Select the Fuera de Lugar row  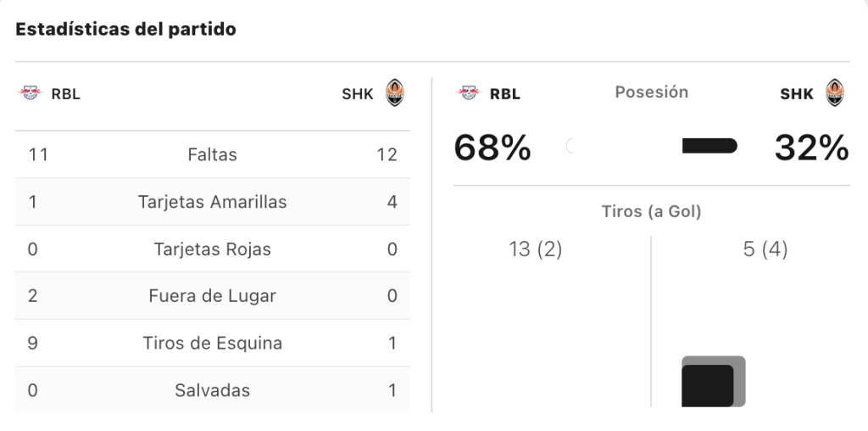coord(213,296)
